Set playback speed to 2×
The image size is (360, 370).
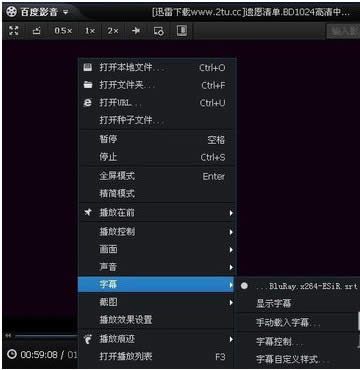point(113,31)
